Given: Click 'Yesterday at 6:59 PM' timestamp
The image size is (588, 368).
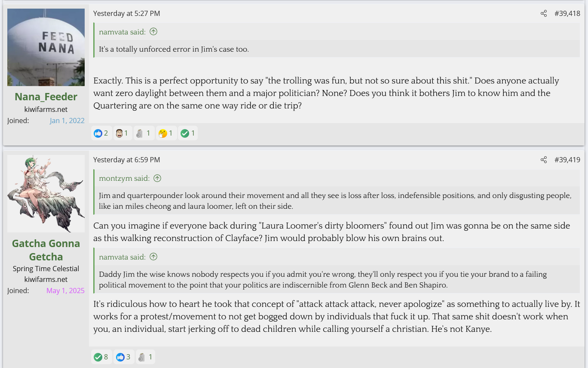Looking at the screenshot, I should (126, 160).
